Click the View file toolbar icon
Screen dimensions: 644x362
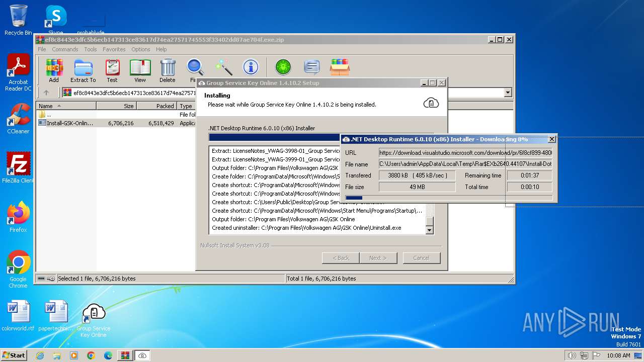[140, 71]
